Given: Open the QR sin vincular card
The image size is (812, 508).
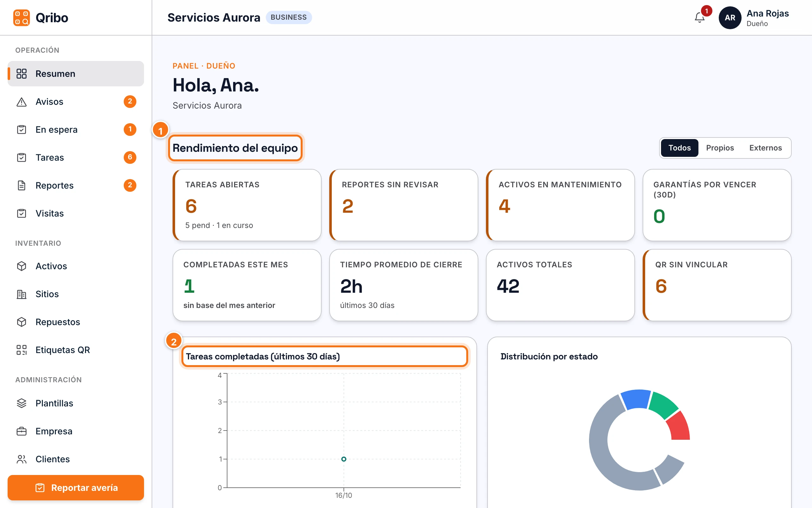Looking at the screenshot, I should pos(717,285).
